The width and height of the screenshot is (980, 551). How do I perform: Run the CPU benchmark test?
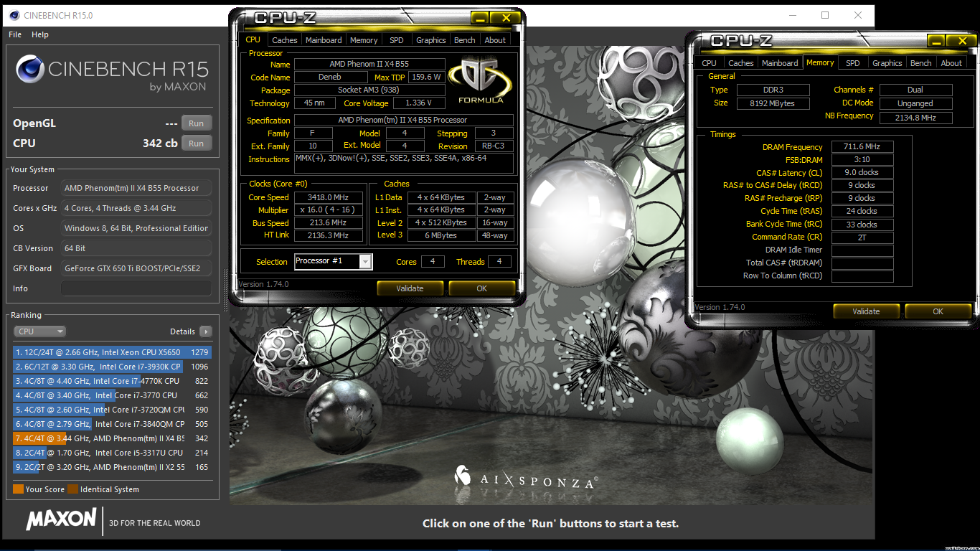[197, 143]
